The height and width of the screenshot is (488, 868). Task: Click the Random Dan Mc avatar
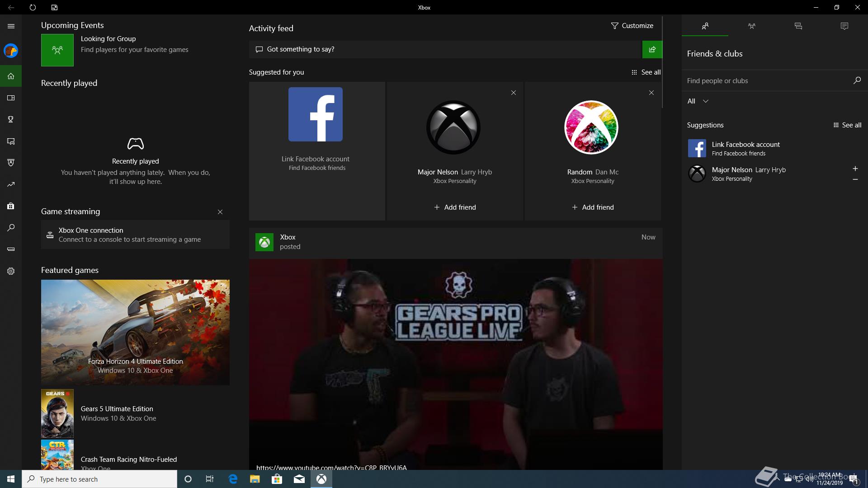(591, 127)
